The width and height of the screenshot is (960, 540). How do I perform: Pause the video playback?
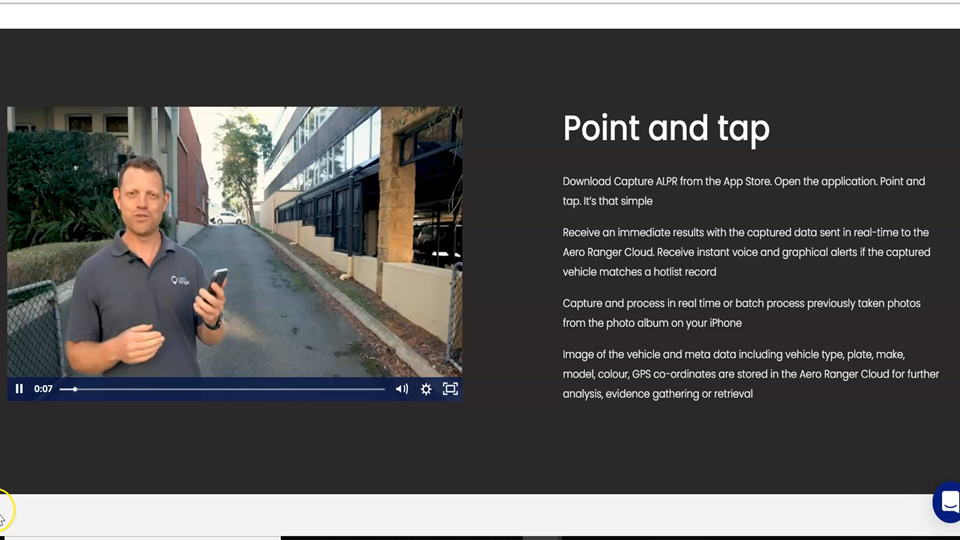[19, 389]
